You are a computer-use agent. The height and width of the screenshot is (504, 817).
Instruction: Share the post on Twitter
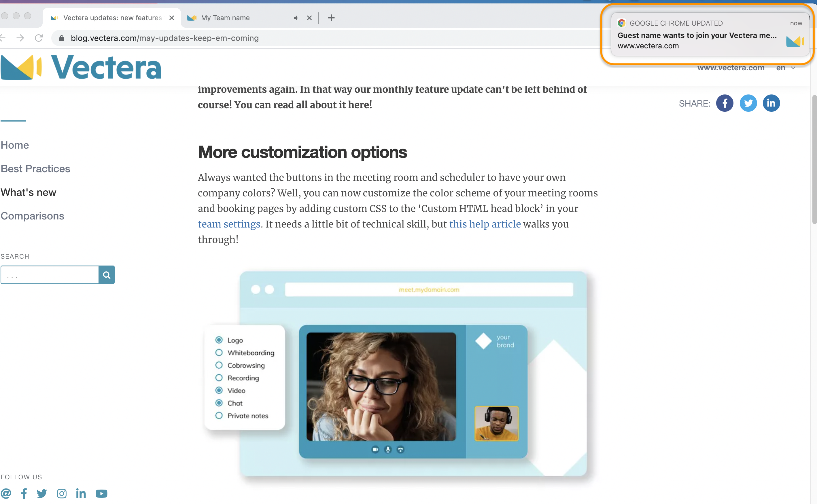[748, 103]
